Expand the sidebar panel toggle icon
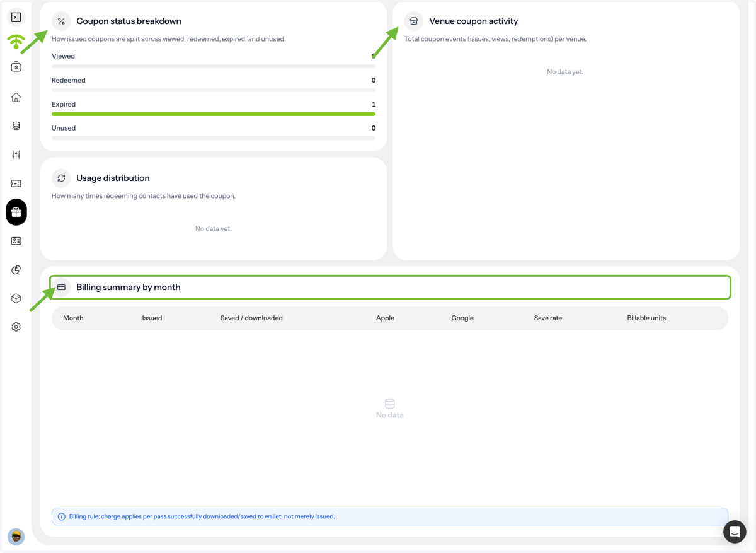The height and width of the screenshot is (553, 756). click(x=16, y=17)
